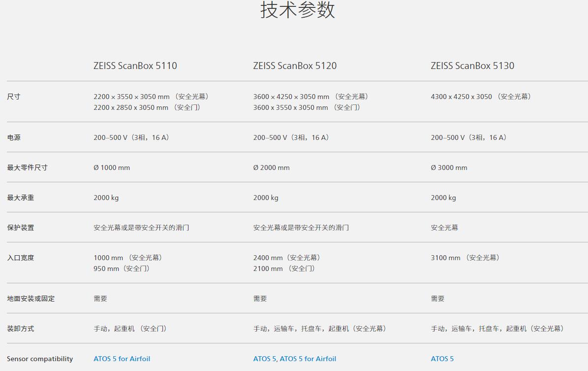The width and height of the screenshot is (588, 371).
Task: Select the 安全光幕 protection value for ScanBox 5130
Action: pyautogui.click(x=444, y=228)
